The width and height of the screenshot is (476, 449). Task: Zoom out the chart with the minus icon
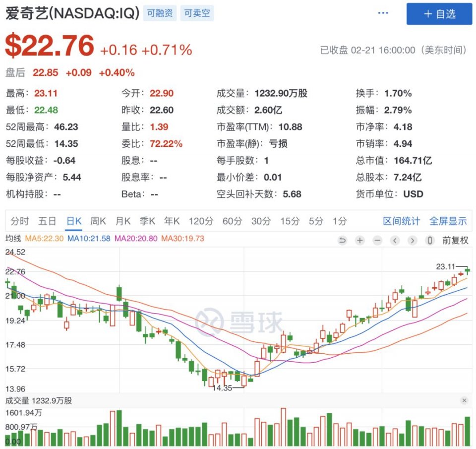point(377,241)
